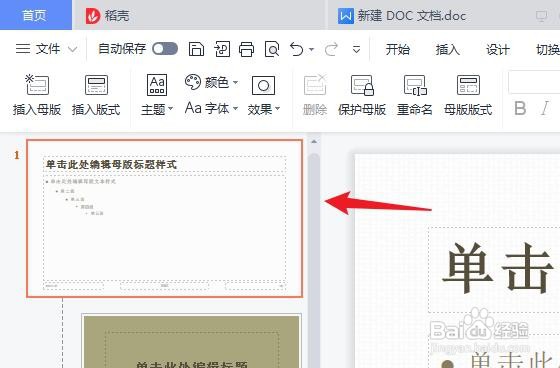The width and height of the screenshot is (560, 368).
Task: Open the 切换 ribbon tab
Action: (548, 49)
